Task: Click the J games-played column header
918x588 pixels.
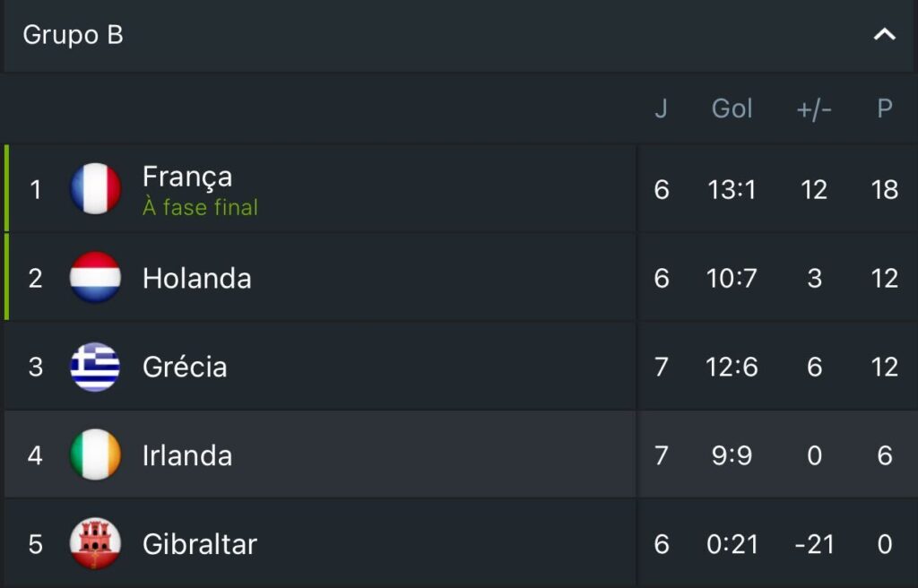Action: click(661, 109)
